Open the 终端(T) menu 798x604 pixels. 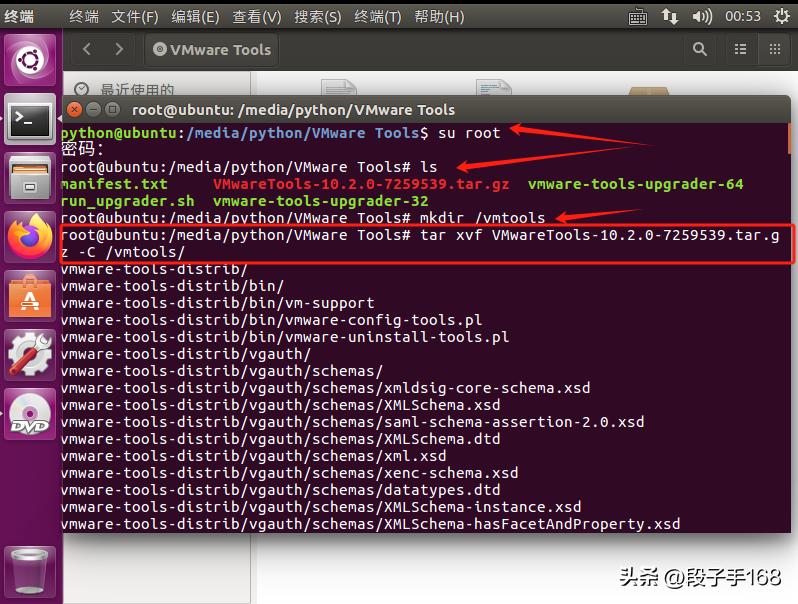[378, 17]
